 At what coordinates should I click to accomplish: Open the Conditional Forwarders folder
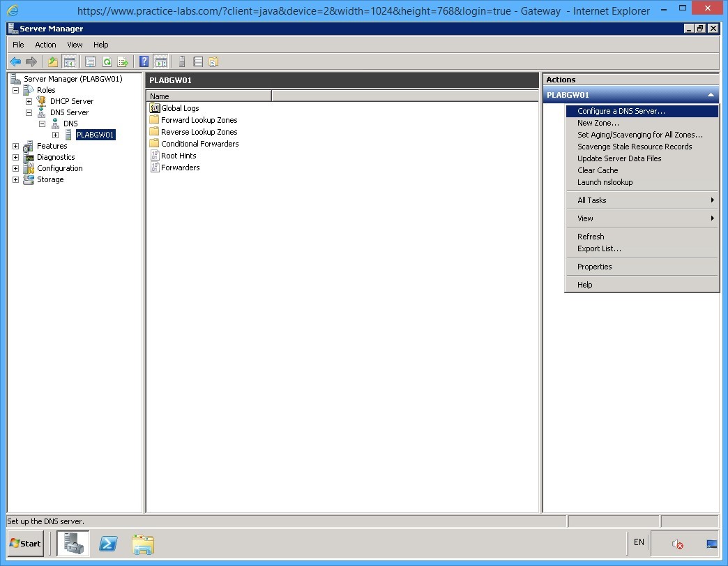201,143
